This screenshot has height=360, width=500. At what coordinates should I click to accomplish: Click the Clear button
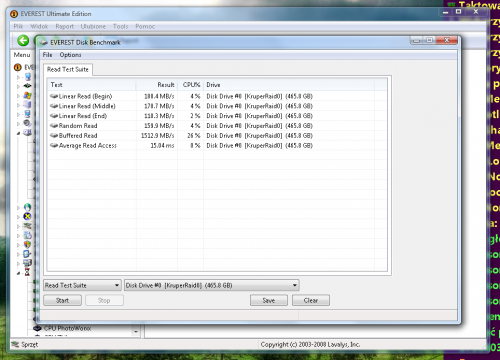click(x=311, y=300)
